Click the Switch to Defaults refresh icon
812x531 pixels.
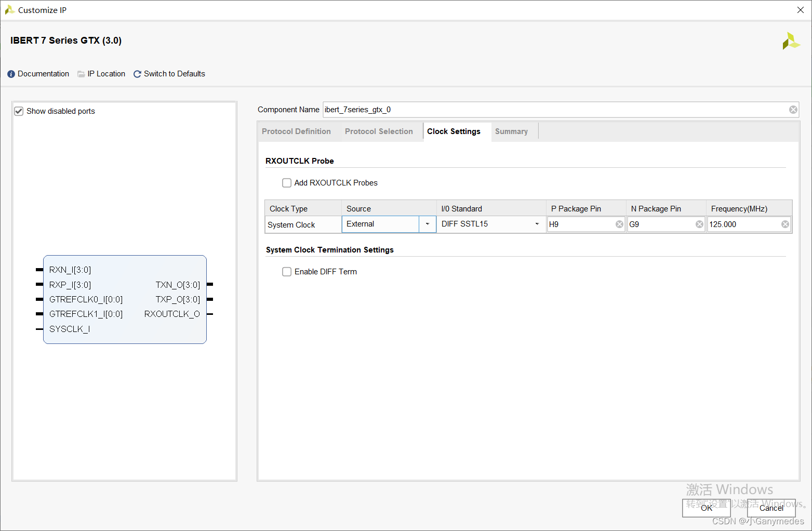click(137, 74)
